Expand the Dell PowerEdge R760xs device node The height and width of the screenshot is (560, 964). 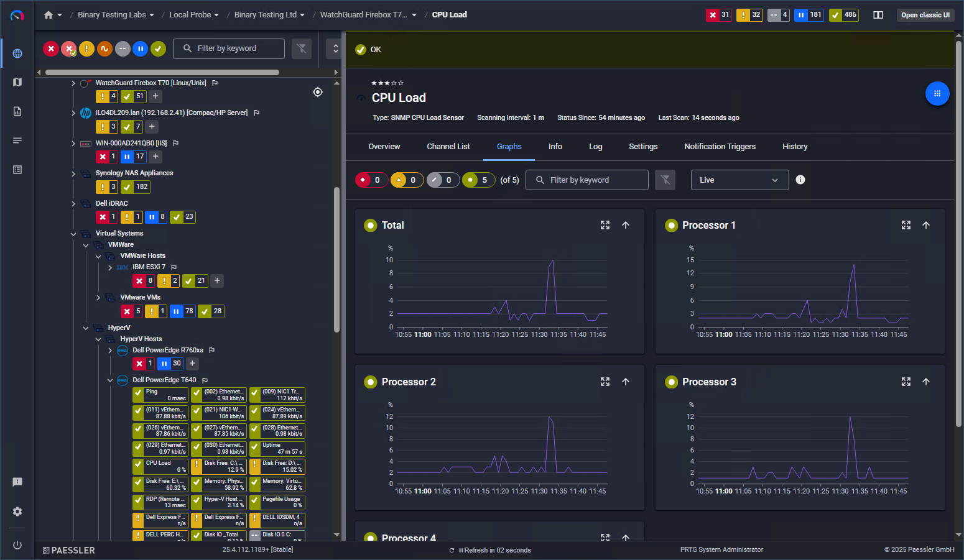click(109, 350)
